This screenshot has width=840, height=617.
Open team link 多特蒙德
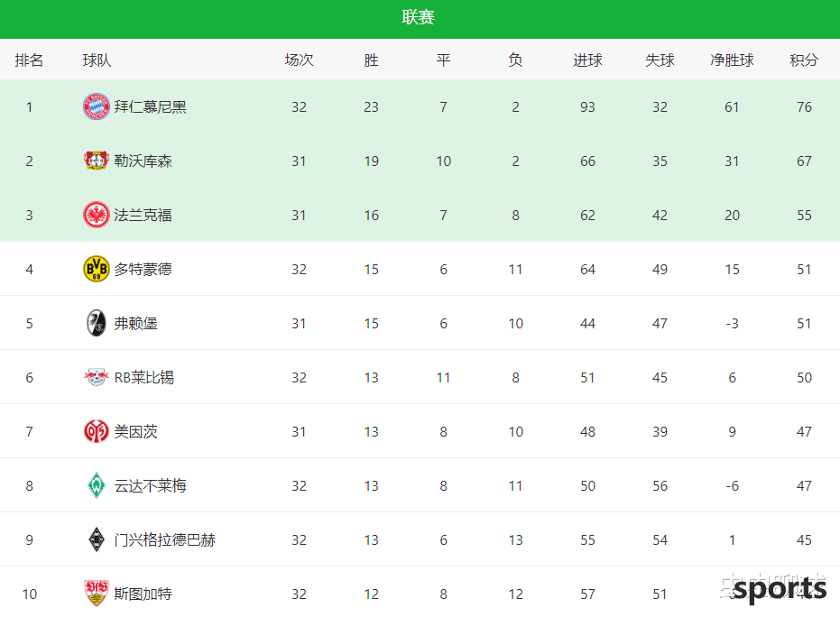pyautogui.click(x=143, y=270)
